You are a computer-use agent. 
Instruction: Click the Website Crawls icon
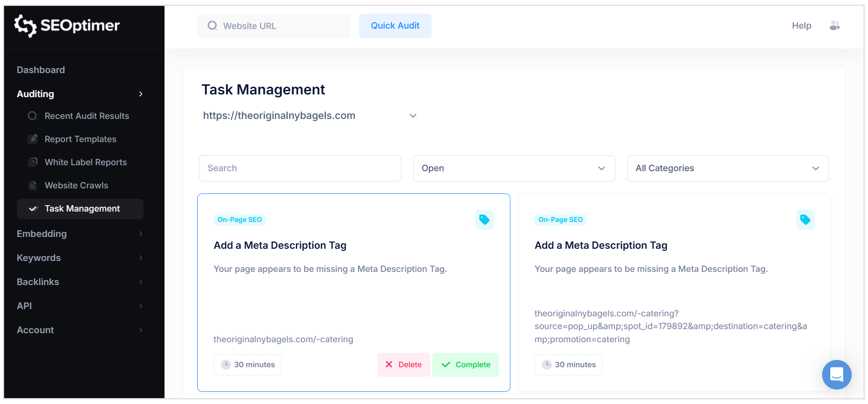click(32, 185)
